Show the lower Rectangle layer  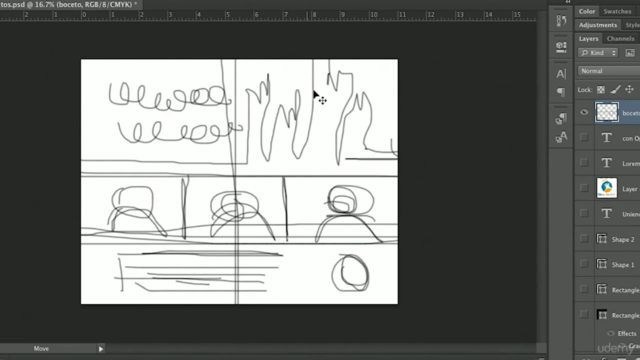(584, 315)
